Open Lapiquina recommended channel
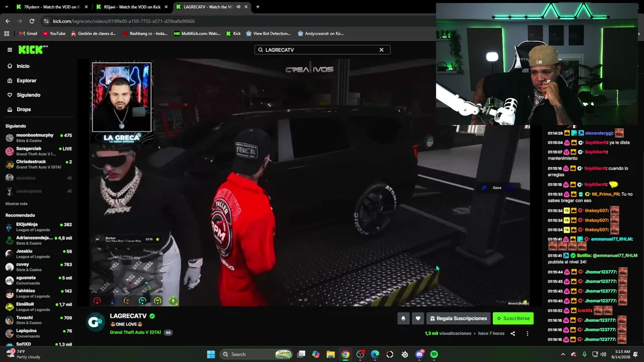 (39, 333)
